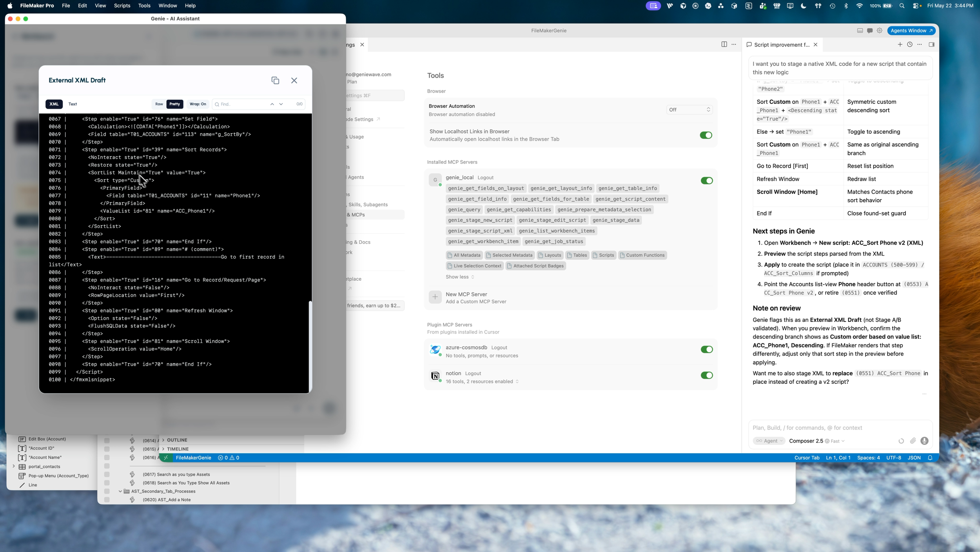Open the Bluetooth menu bar icon
The height and width of the screenshot is (552, 980).
click(x=846, y=5)
